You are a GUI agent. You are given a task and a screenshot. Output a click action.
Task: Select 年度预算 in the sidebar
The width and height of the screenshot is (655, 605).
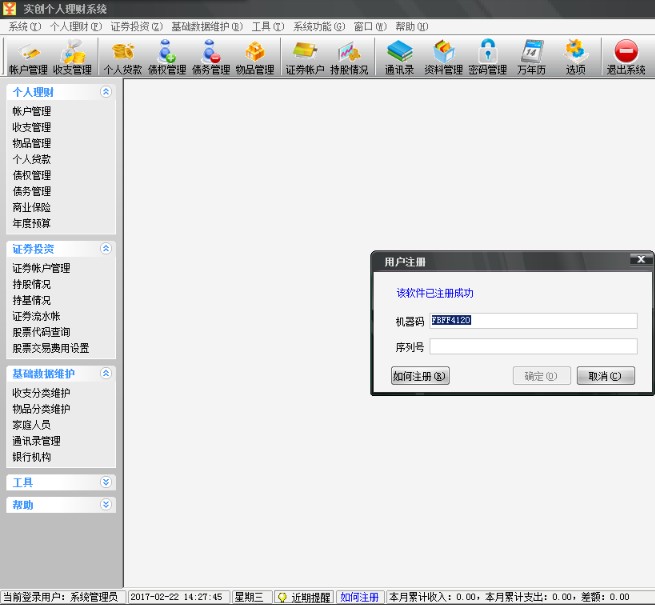pyautogui.click(x=32, y=223)
